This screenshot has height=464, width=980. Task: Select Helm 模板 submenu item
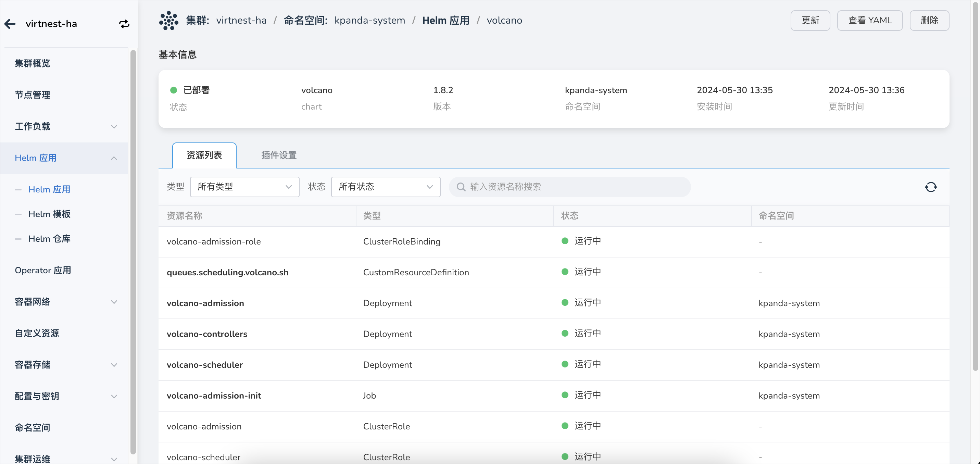tap(49, 214)
